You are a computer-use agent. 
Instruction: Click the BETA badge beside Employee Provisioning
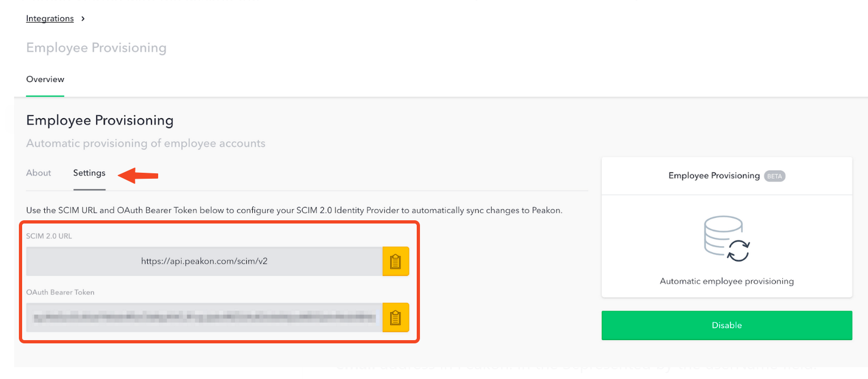coord(775,176)
